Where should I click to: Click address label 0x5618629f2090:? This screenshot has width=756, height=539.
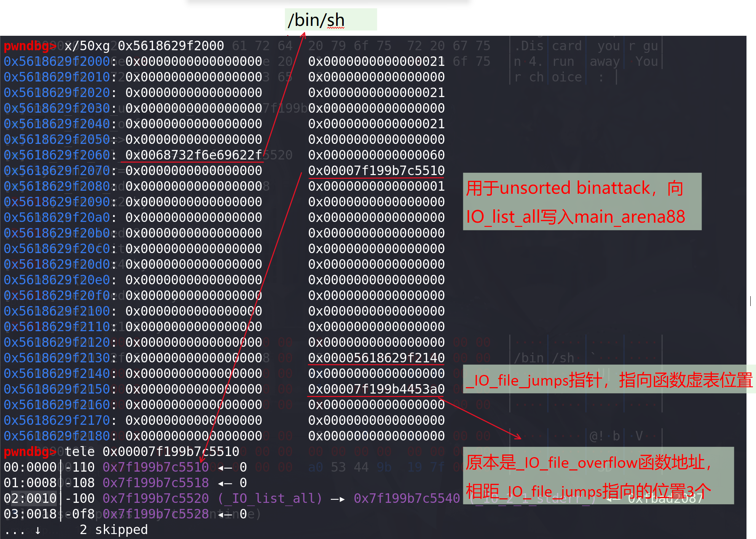coord(61,202)
